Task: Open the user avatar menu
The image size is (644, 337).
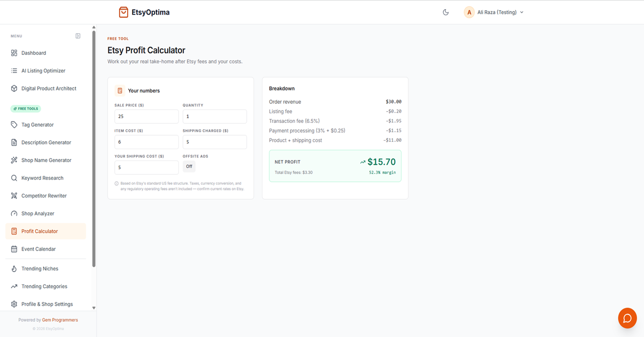Action: tap(470, 12)
